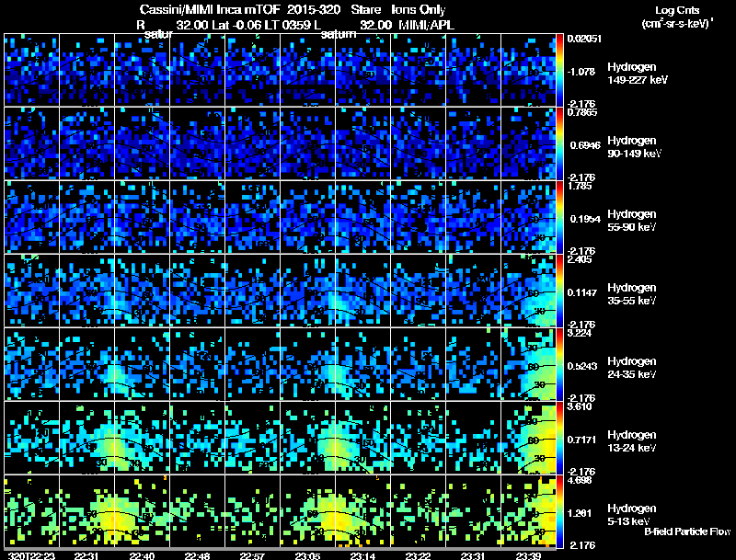736x560 pixels.
Task: Click the color bar for 55-90 keV row
Action: point(559,217)
